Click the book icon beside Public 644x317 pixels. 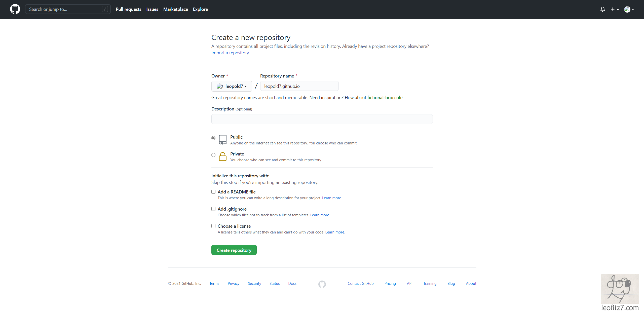(222, 139)
